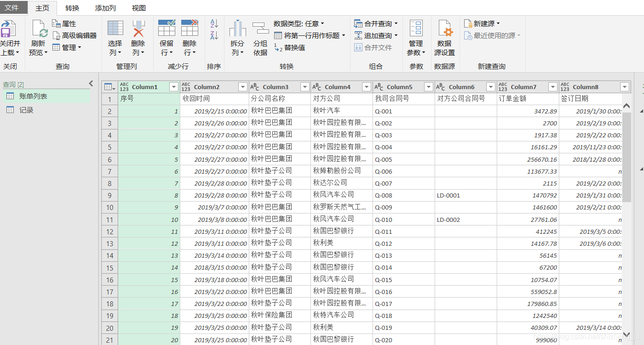Click cell LD-0002 in Column6
This screenshot has width=644, height=345.
coord(466,220)
